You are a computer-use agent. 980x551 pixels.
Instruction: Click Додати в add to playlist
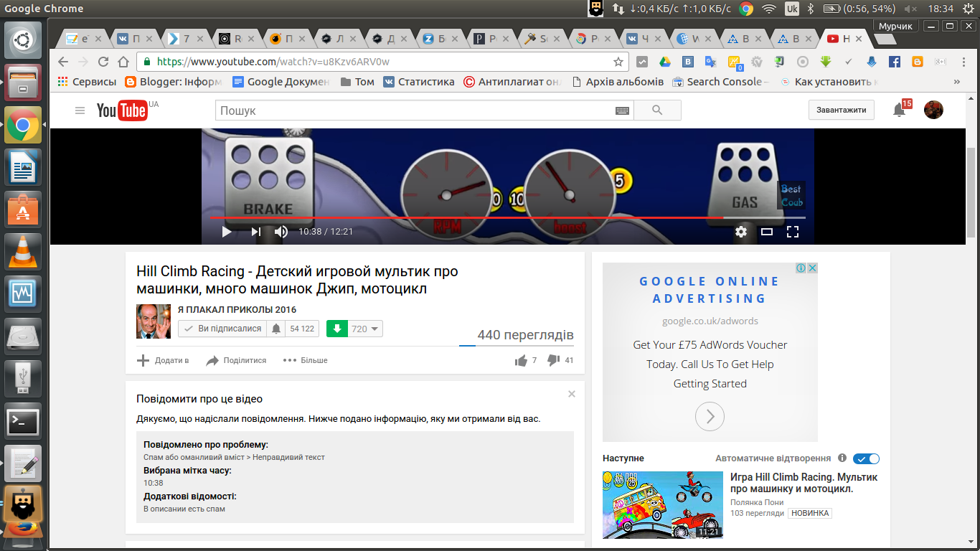click(163, 360)
